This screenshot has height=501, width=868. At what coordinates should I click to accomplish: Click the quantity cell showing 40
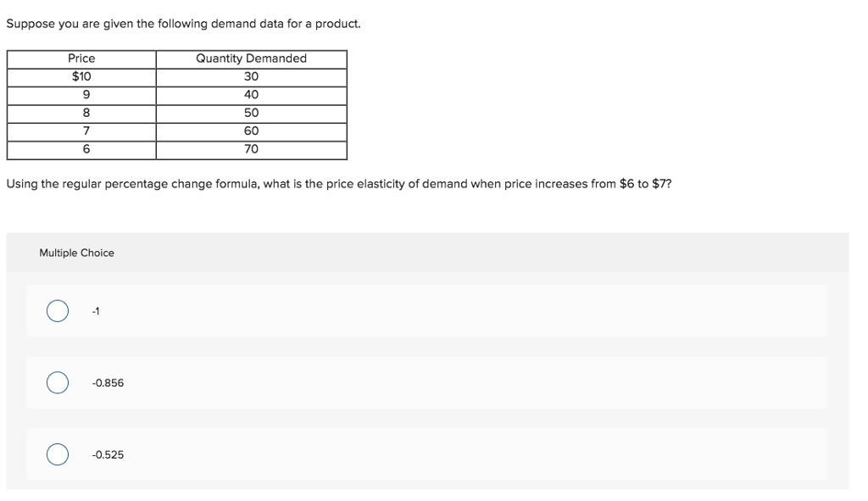[250, 95]
